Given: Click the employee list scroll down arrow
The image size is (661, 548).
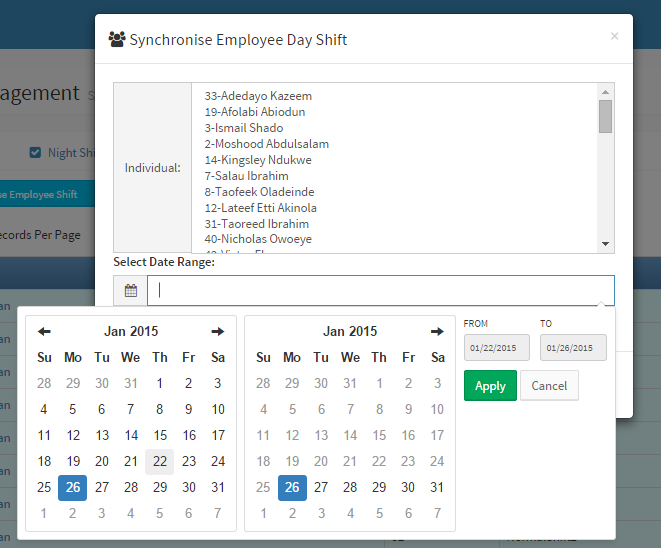Looking at the screenshot, I should click(x=605, y=244).
